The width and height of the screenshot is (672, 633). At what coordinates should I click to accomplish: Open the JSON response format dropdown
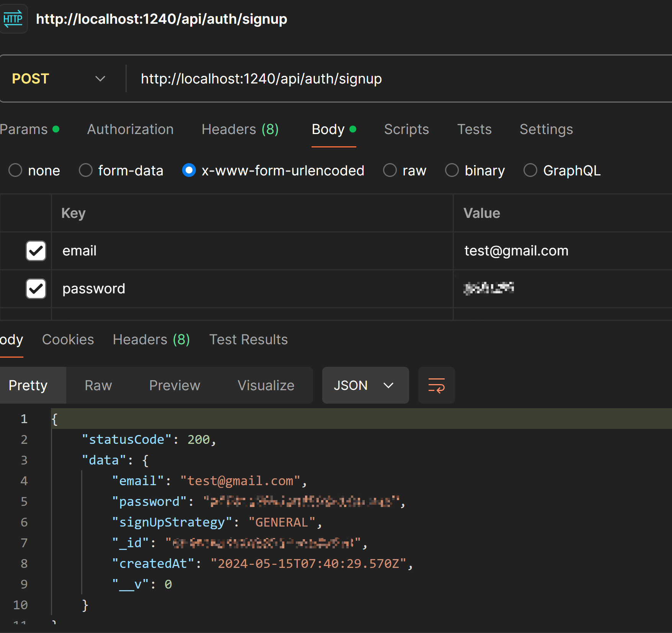point(365,385)
